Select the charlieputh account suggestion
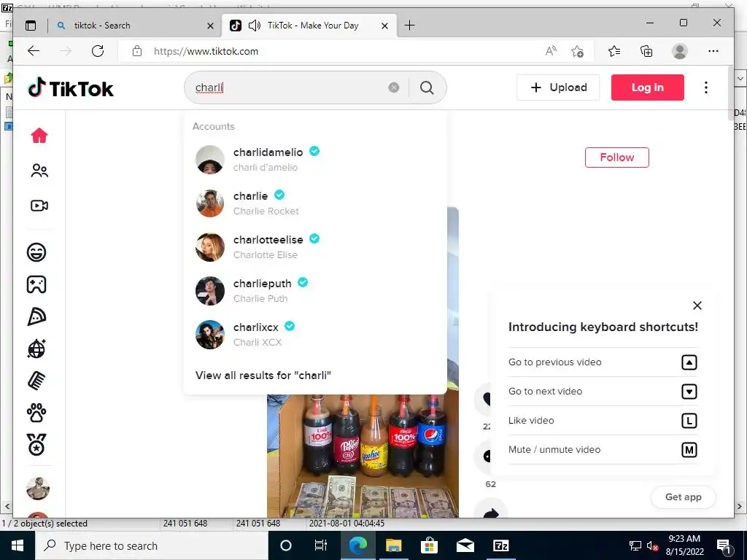Screen dimensions: 747x560 [x=314, y=291]
